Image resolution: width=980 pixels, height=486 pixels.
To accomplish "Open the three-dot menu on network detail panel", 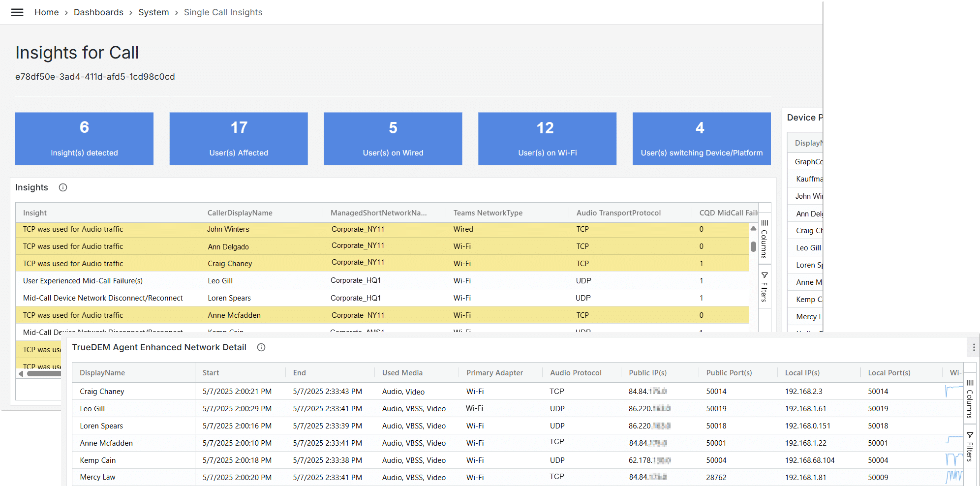I will pyautogui.click(x=974, y=347).
